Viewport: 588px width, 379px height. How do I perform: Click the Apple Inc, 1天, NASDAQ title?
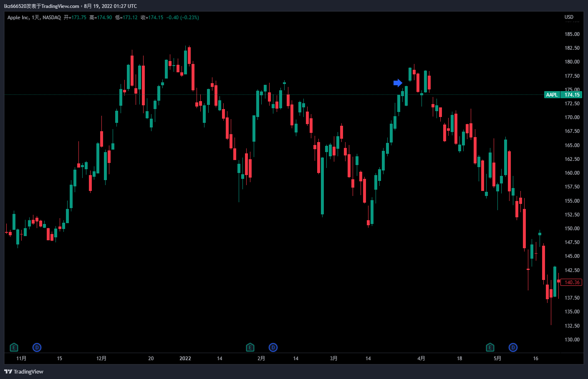click(x=34, y=18)
